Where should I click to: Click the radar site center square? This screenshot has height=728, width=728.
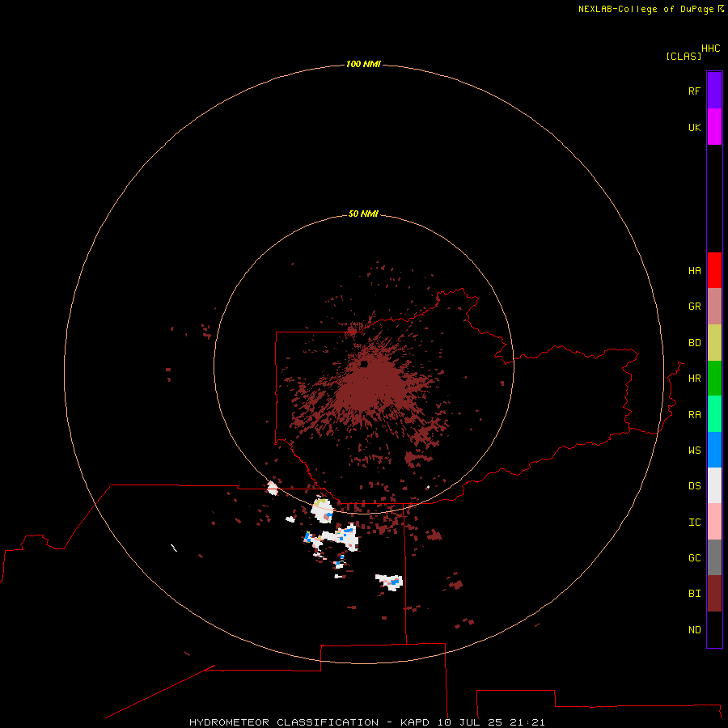[364, 364]
